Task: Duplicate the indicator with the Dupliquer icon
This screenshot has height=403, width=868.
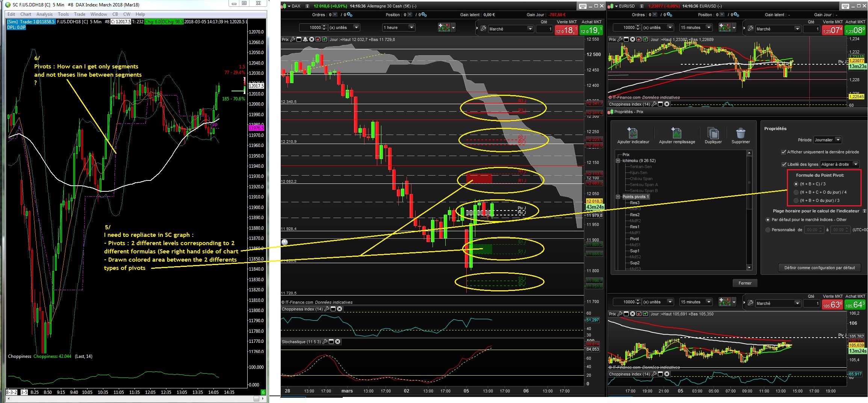Action: [713, 136]
